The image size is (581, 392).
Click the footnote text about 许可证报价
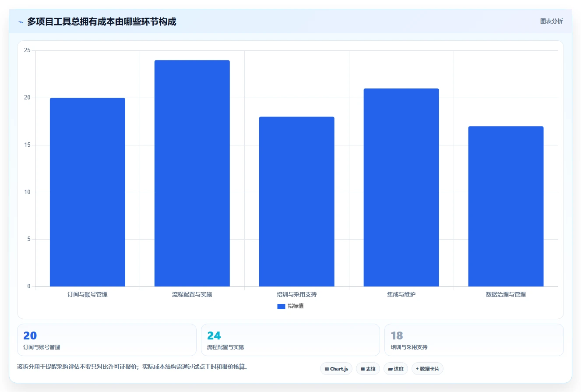click(133, 367)
